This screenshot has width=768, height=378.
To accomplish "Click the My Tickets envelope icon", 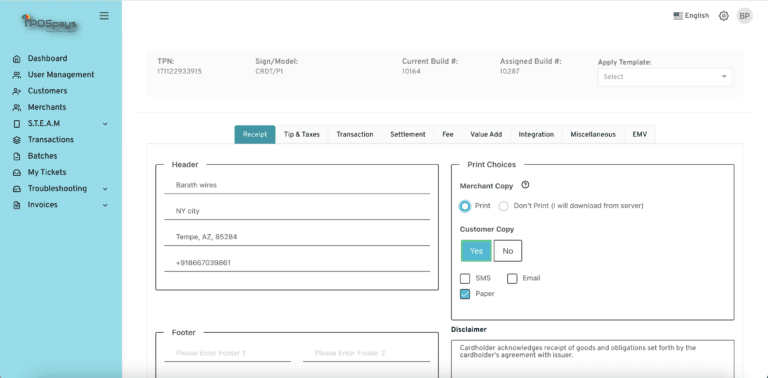I will click(x=17, y=172).
